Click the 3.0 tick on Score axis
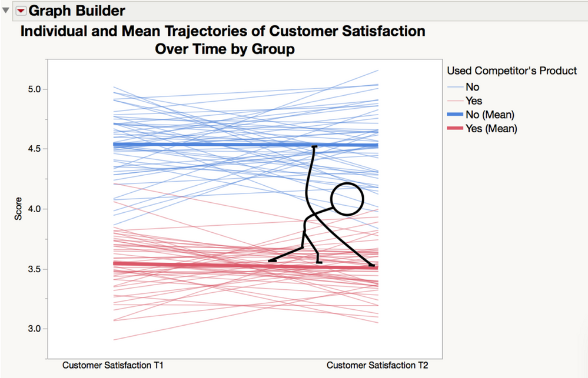 [x=35, y=329]
